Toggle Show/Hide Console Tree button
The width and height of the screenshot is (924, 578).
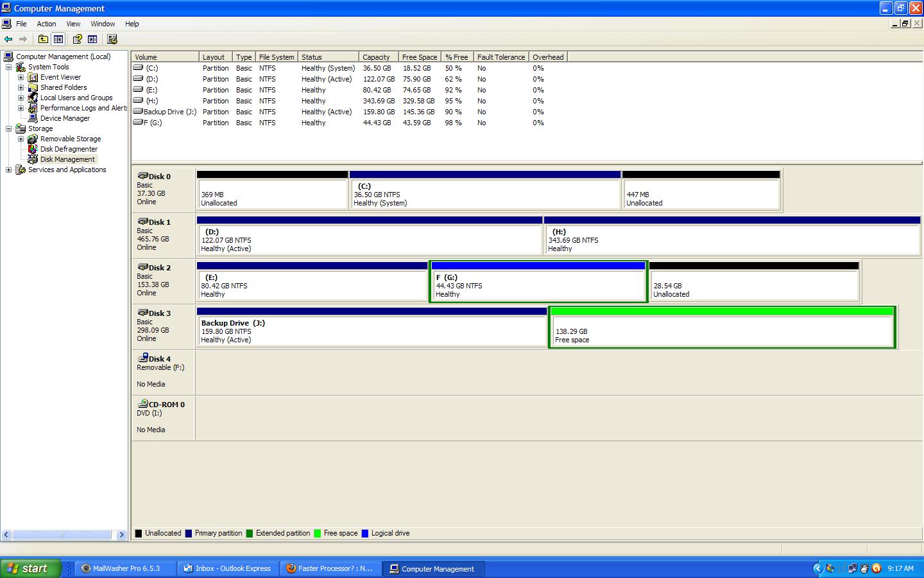pos(58,39)
